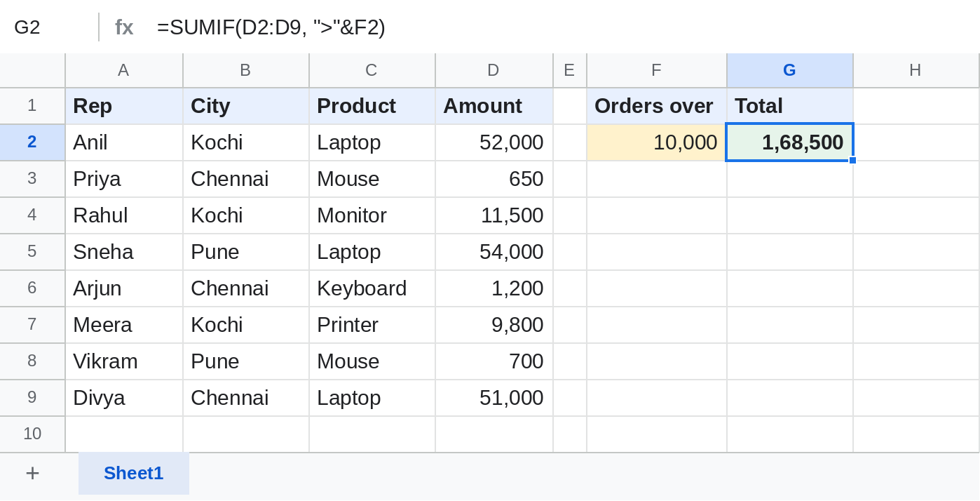Click the 'Total' header cell

point(790,106)
